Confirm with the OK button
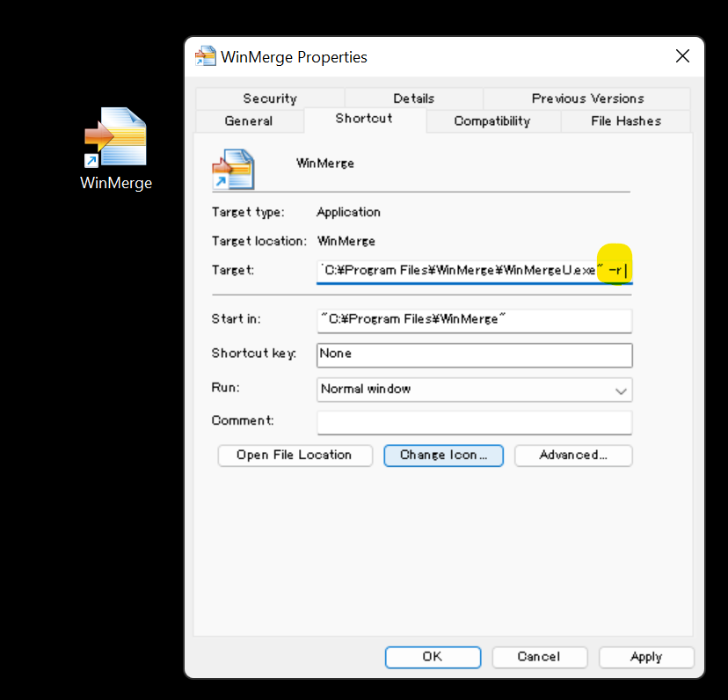This screenshot has height=700, width=728. 433,657
